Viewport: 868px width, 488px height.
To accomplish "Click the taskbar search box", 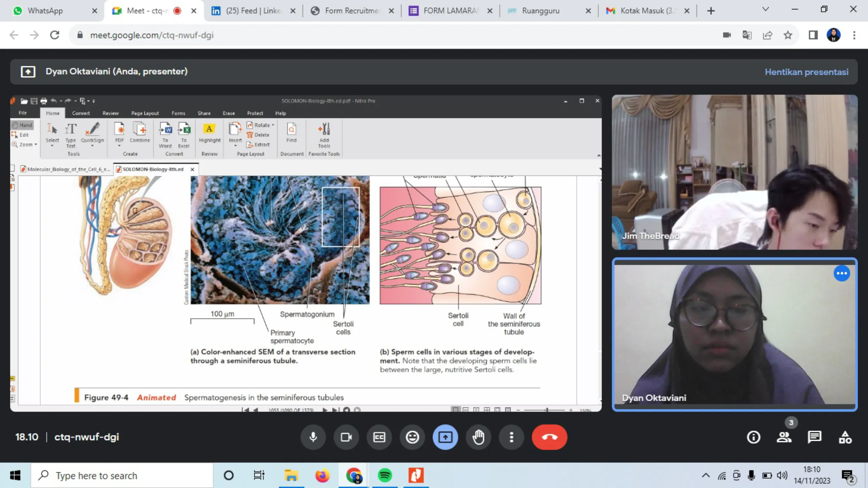I will click(x=122, y=475).
